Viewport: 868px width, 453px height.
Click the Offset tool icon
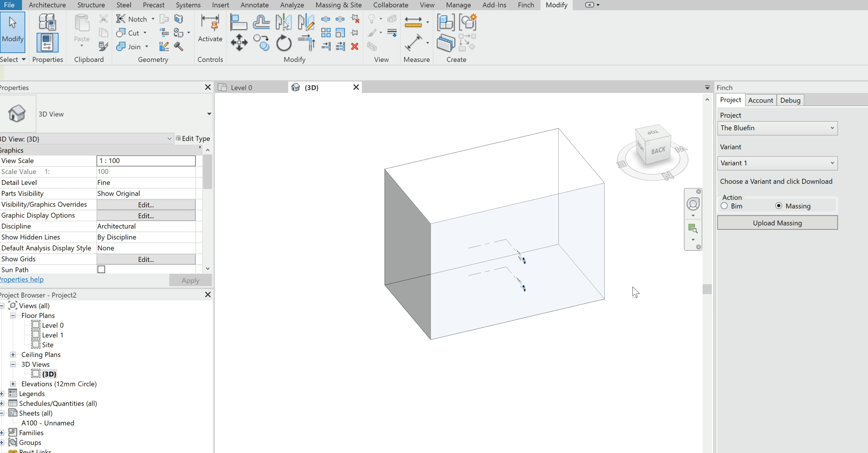click(x=261, y=22)
